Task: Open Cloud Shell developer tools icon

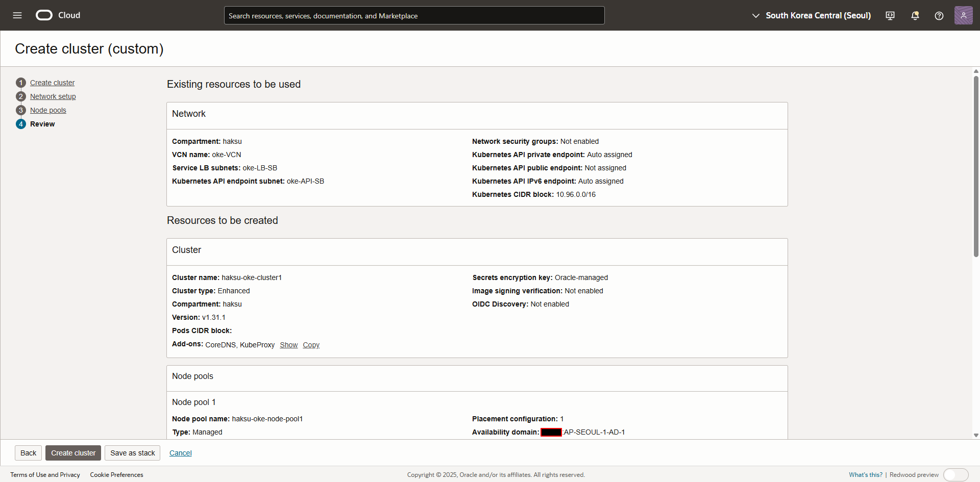Action: coord(890,16)
